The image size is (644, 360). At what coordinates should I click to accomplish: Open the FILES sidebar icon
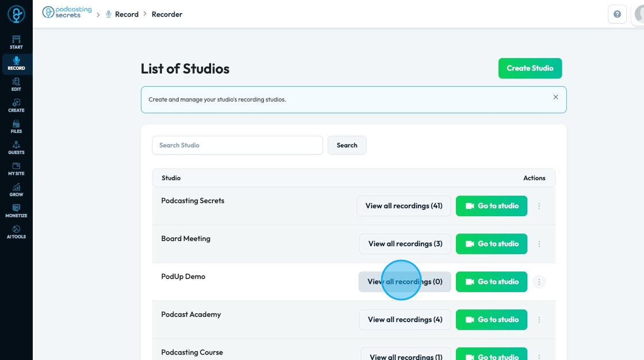point(16,127)
